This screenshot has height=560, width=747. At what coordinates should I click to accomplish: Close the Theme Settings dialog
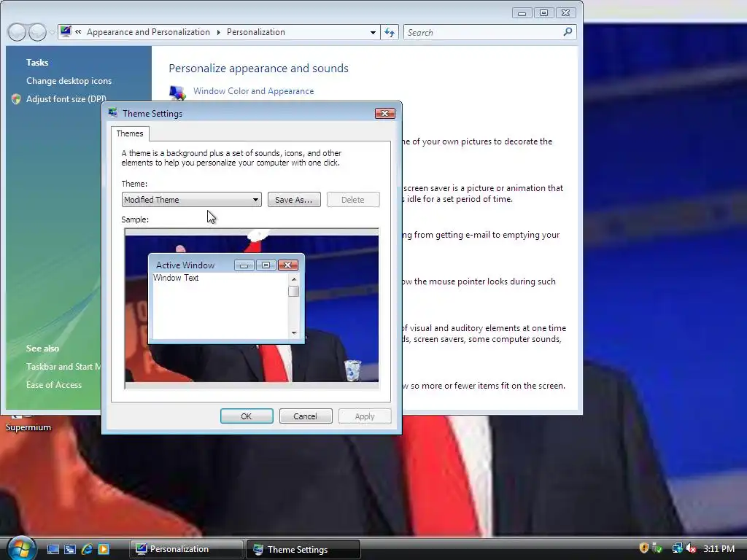pos(385,113)
